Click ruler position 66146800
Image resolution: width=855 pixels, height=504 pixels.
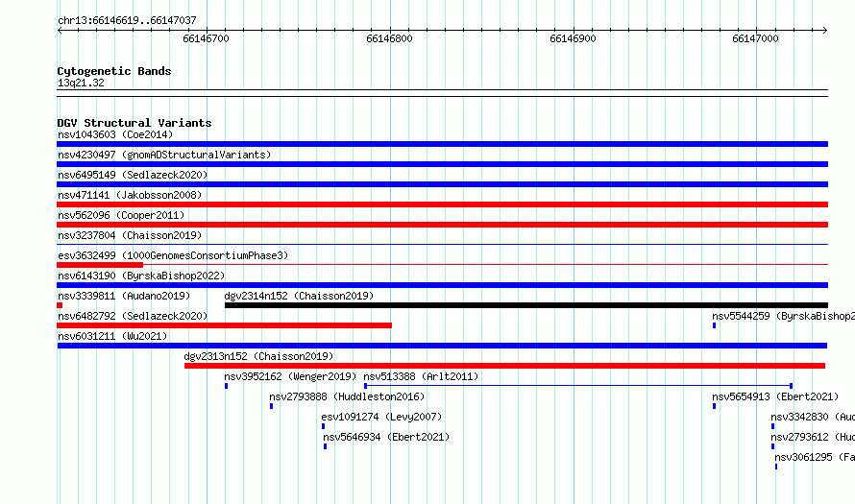click(x=389, y=38)
